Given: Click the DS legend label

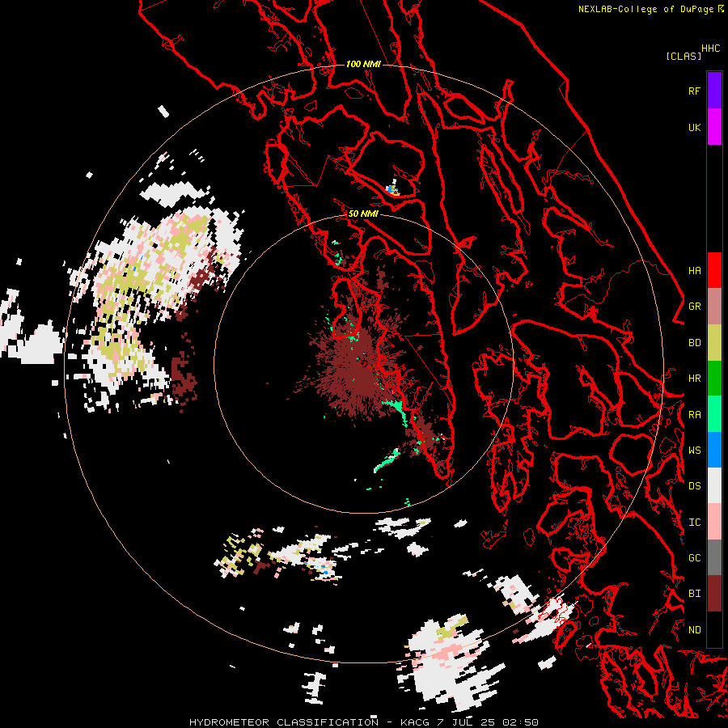Looking at the screenshot, I should point(694,486).
